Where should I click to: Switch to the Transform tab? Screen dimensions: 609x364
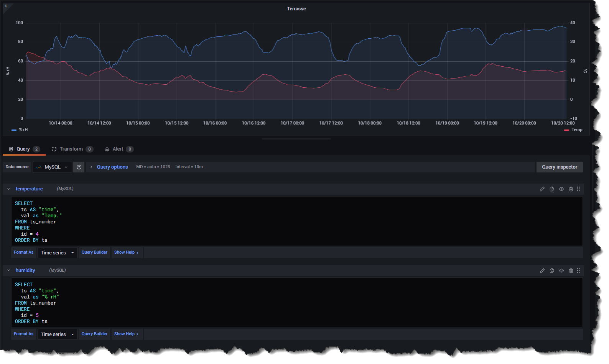tap(72, 149)
